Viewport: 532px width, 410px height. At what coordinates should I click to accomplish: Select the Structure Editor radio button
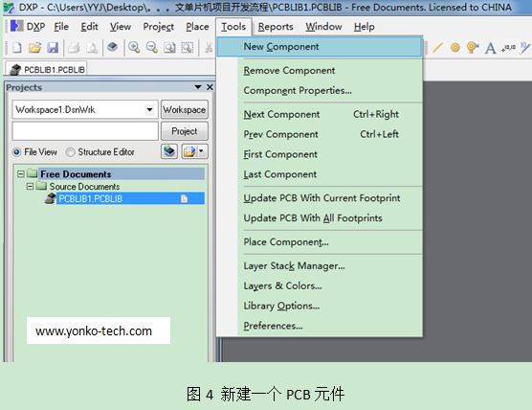tap(70, 152)
